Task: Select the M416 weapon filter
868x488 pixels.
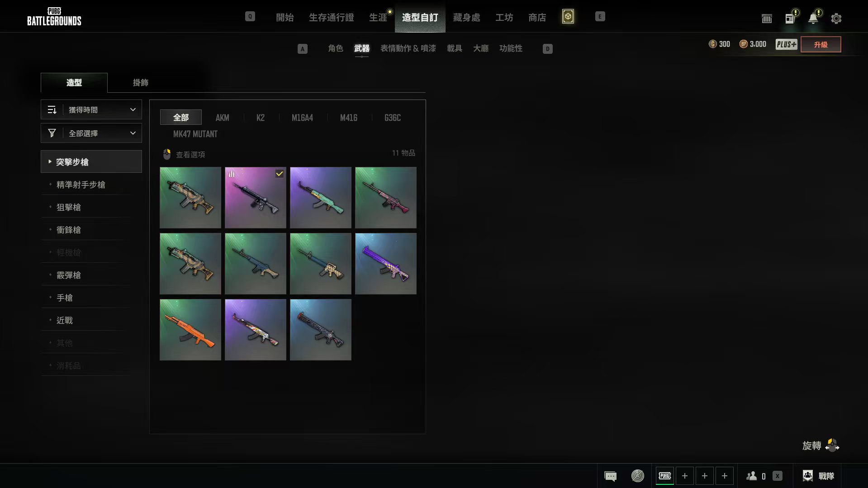Action: point(348,118)
